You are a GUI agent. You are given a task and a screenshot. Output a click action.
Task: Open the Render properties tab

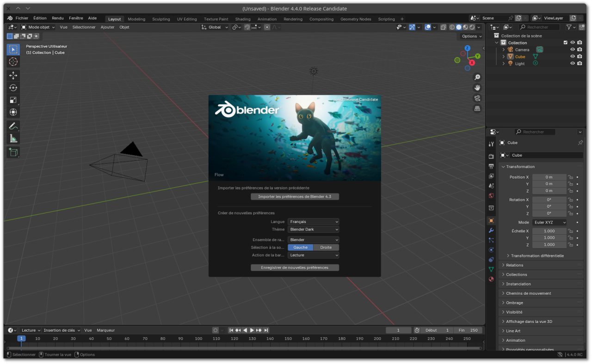point(491,157)
